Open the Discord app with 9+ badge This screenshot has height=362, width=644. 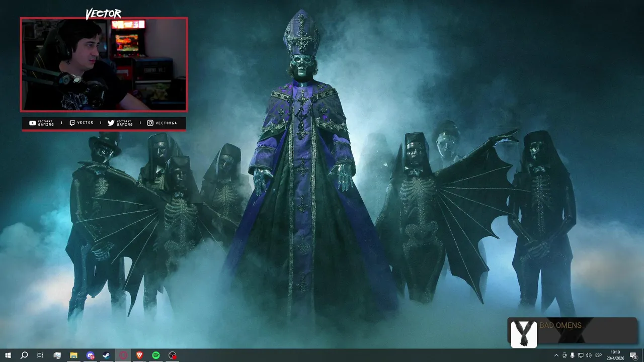click(90, 355)
